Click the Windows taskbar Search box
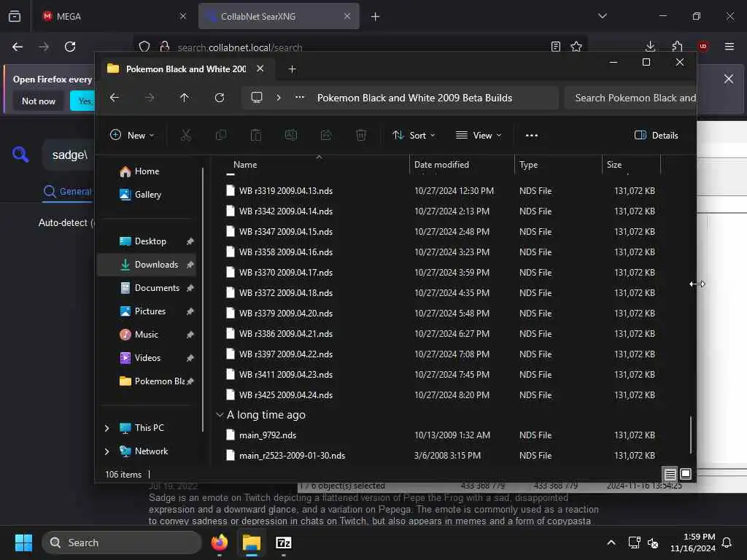This screenshot has height=560, width=747. pyautogui.click(x=122, y=542)
